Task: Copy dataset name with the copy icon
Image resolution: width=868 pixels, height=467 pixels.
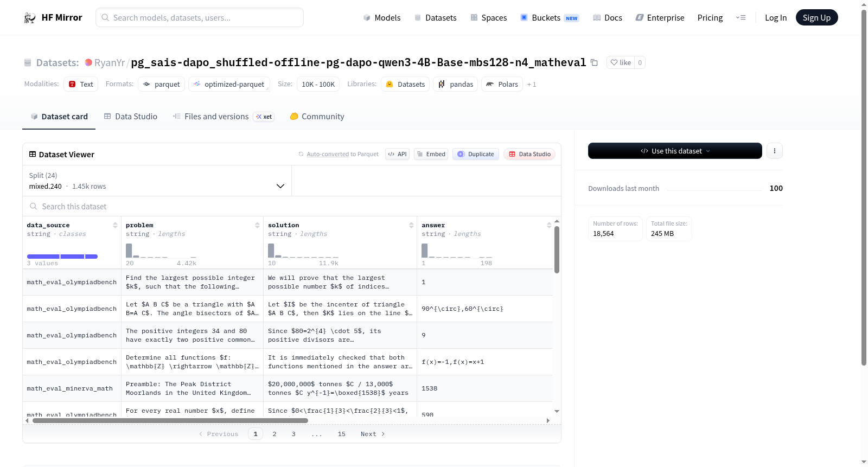Action: pos(594,62)
